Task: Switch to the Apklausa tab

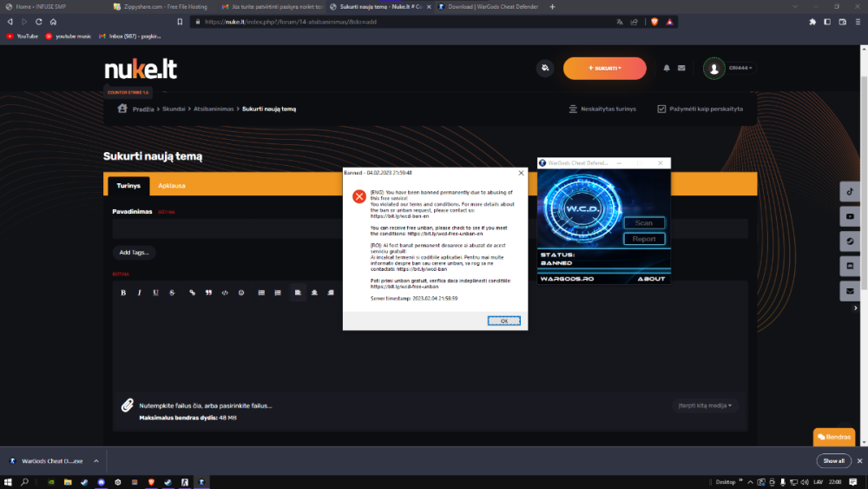Action: [172, 186]
